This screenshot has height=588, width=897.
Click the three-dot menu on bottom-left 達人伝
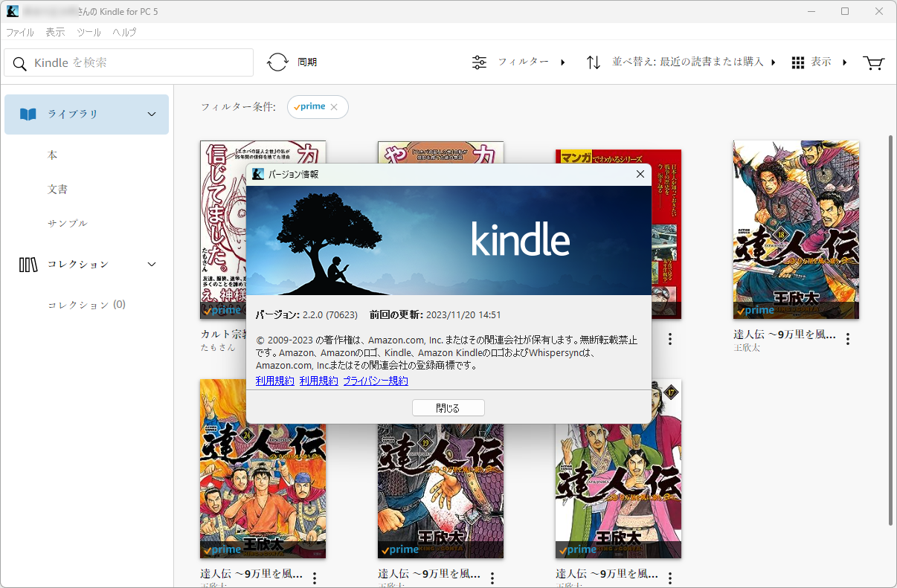click(314, 576)
